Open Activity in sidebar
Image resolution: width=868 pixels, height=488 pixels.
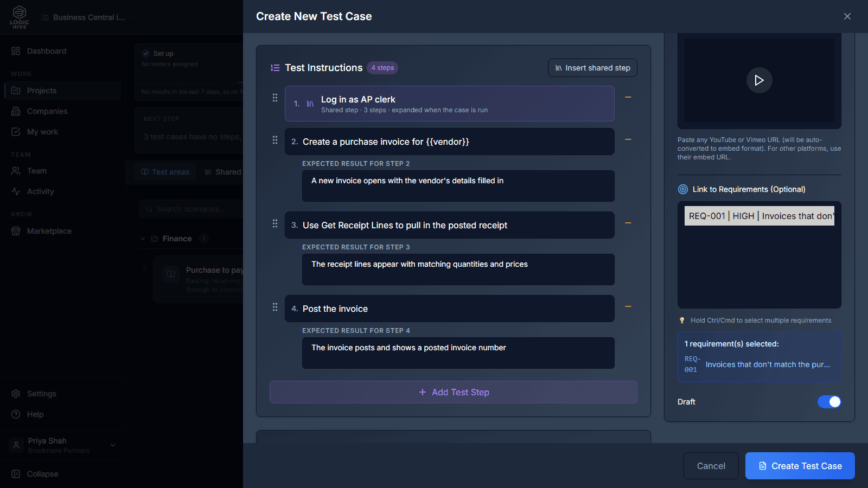[62, 191]
